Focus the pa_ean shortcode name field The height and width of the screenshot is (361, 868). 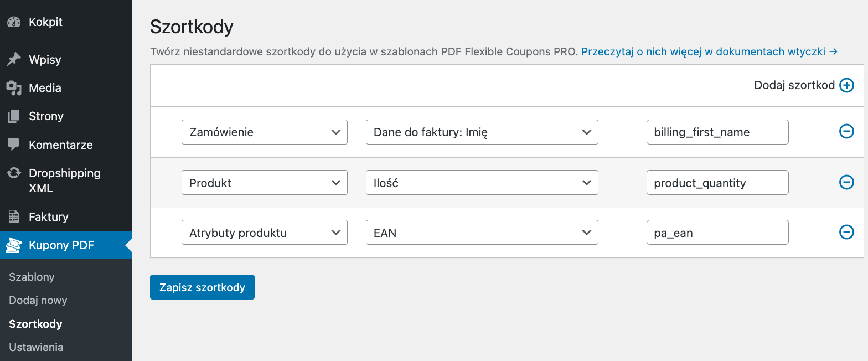[x=717, y=233]
